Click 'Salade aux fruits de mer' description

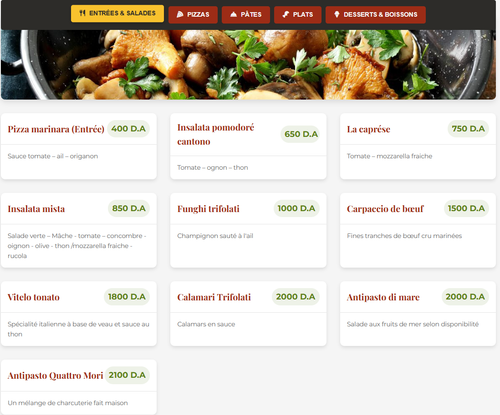point(413,324)
